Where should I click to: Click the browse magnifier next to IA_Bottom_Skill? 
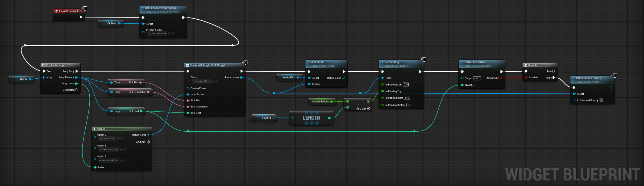[x=125, y=160]
